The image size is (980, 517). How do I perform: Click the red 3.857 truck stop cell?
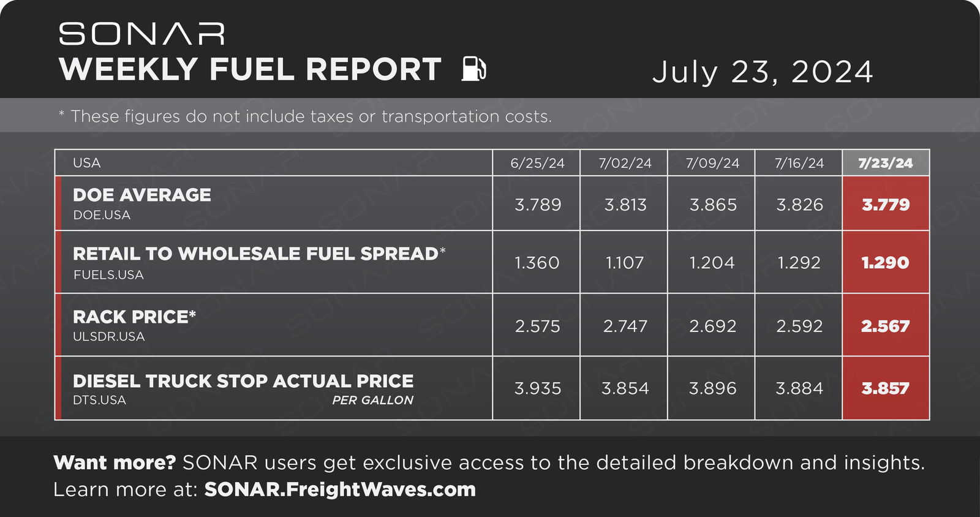tap(886, 388)
